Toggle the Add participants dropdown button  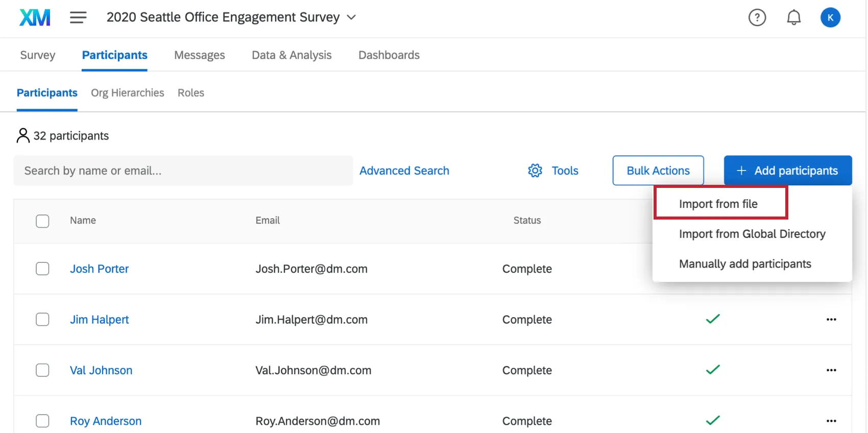pyautogui.click(x=787, y=171)
